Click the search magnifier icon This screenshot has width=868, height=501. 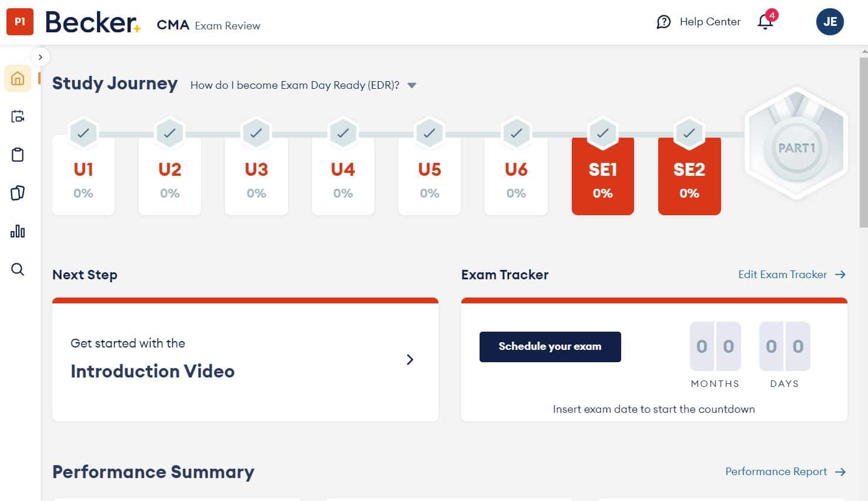pos(18,269)
